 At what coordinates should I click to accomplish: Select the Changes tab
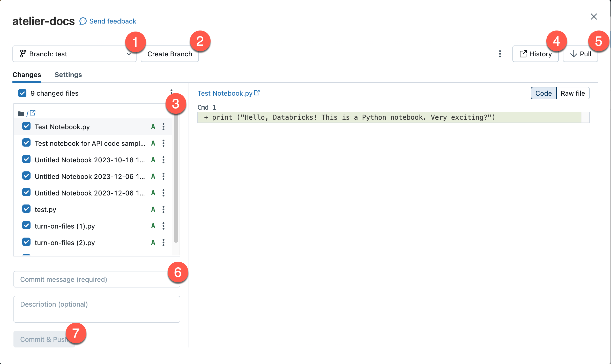[27, 74]
